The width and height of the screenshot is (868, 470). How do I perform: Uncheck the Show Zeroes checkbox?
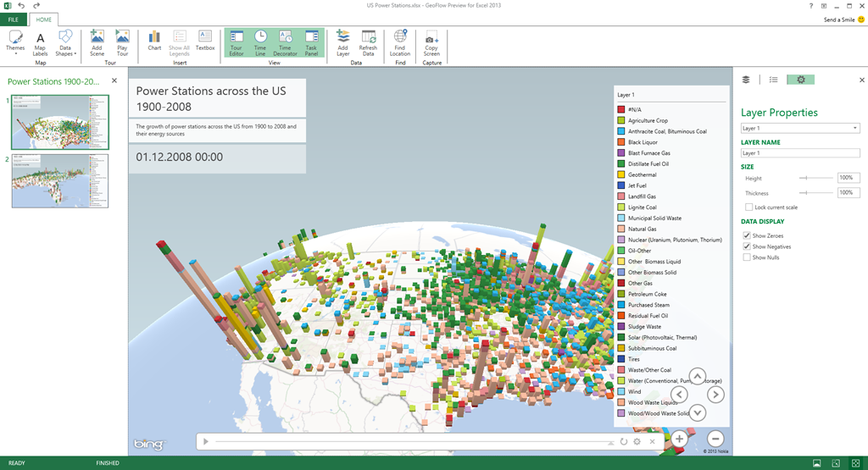pos(747,235)
